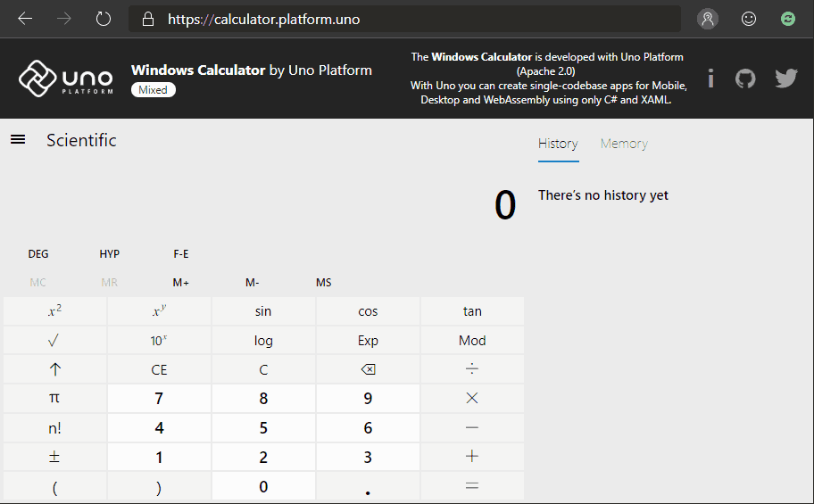Go back with the browser back arrow
Screen dimensions: 814x504
pos(25,20)
